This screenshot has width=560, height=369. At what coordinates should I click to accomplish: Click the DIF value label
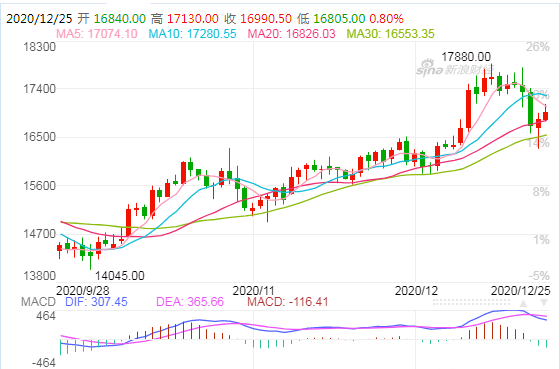[x=96, y=301]
